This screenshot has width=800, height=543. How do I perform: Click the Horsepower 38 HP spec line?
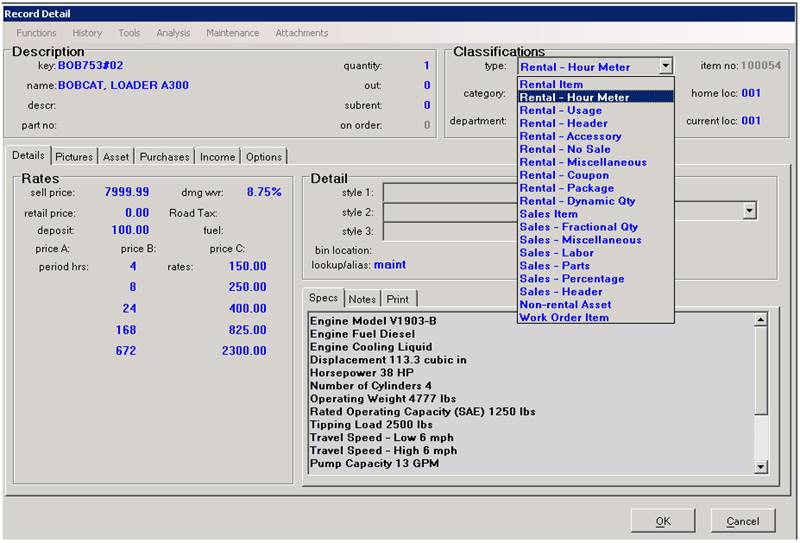point(362,373)
